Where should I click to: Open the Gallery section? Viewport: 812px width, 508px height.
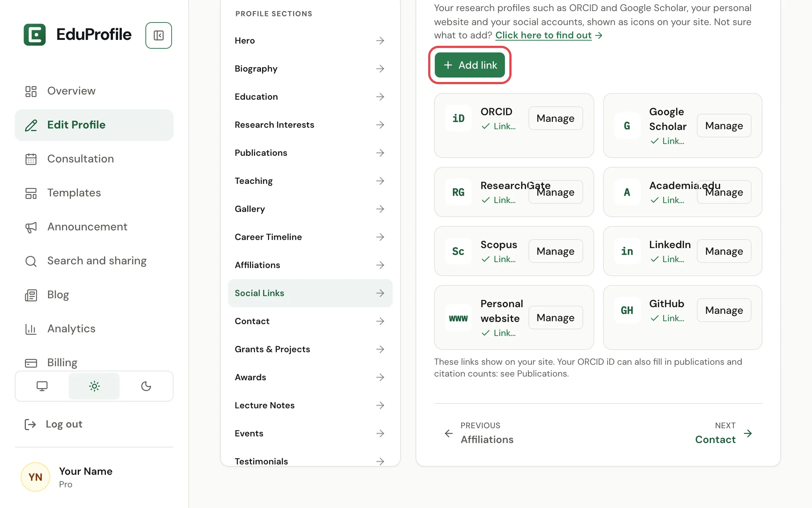point(310,209)
